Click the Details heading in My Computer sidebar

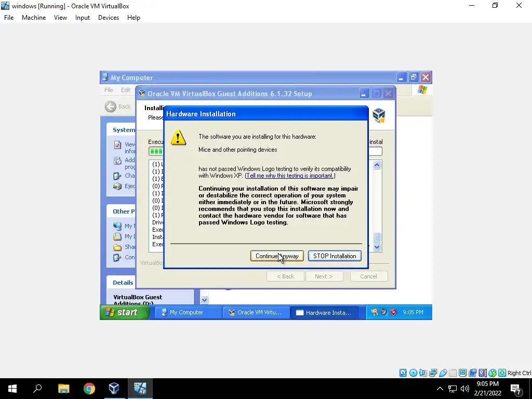(x=123, y=283)
